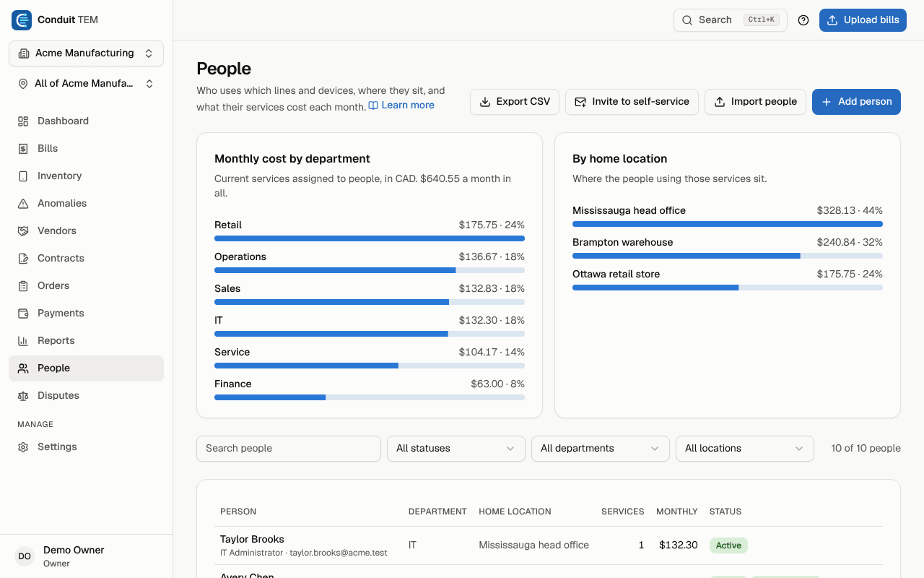Click the book icon beside Learn more
The width and height of the screenshot is (924, 578).
click(373, 105)
